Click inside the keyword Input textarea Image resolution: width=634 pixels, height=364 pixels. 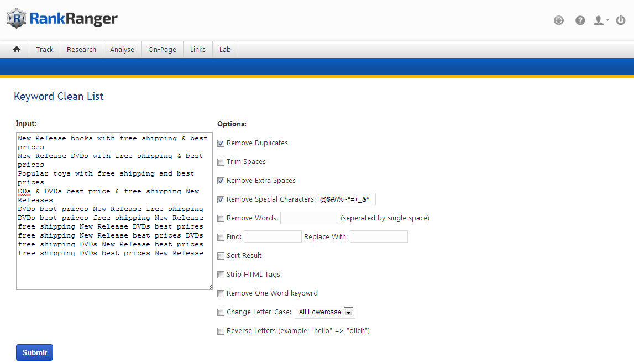(x=114, y=271)
